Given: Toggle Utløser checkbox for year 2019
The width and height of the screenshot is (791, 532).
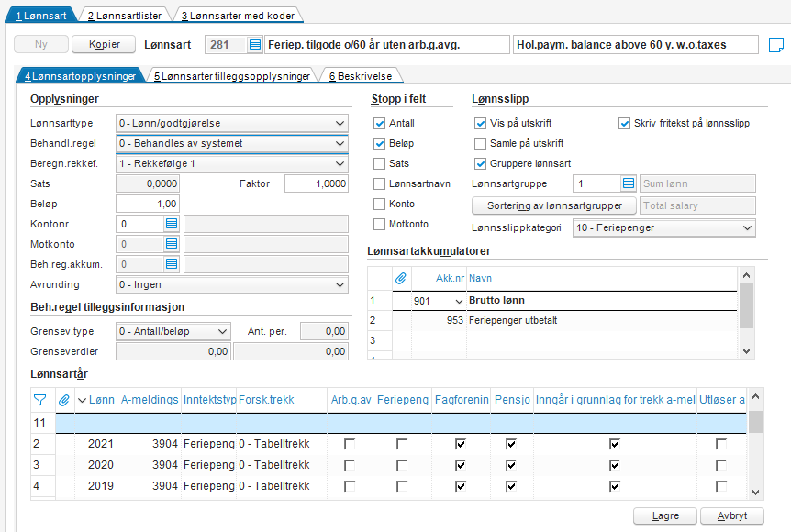Looking at the screenshot, I should pyautogui.click(x=721, y=486).
